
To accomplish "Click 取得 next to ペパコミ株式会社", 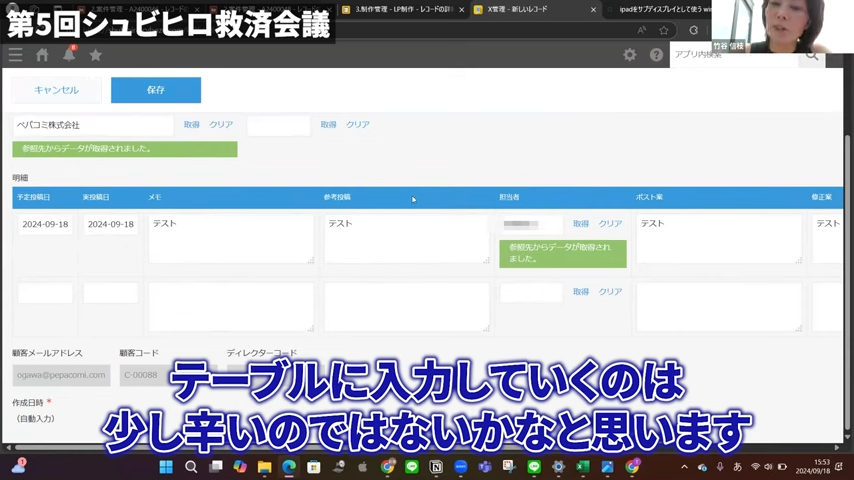I will point(191,125).
